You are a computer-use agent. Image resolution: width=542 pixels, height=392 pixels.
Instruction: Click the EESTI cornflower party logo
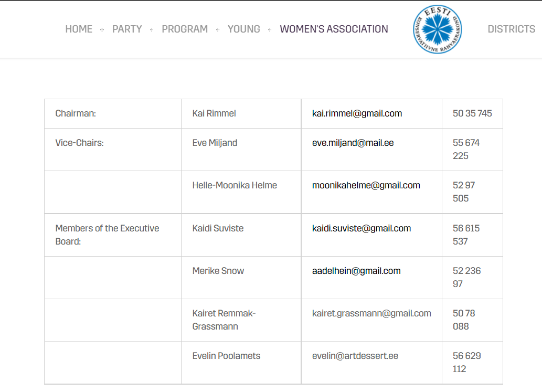point(438,29)
